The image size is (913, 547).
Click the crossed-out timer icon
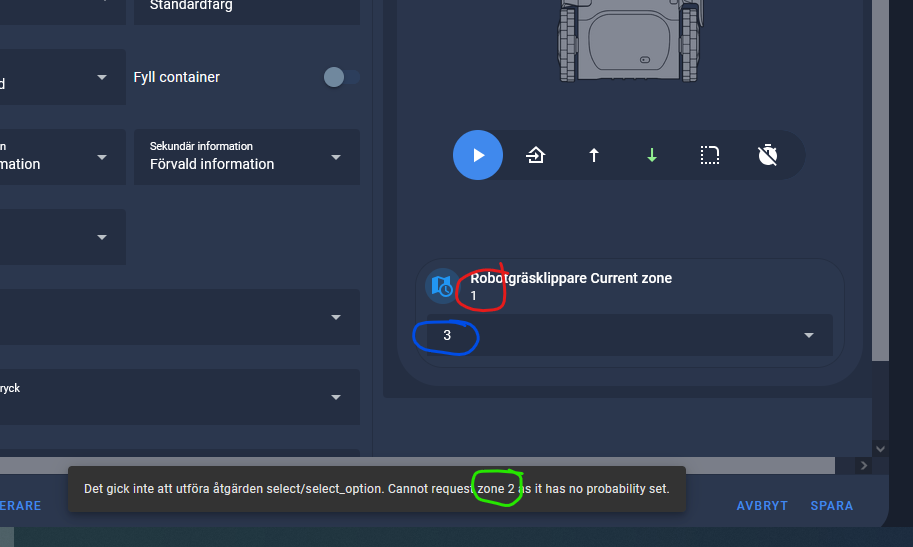tap(767, 155)
